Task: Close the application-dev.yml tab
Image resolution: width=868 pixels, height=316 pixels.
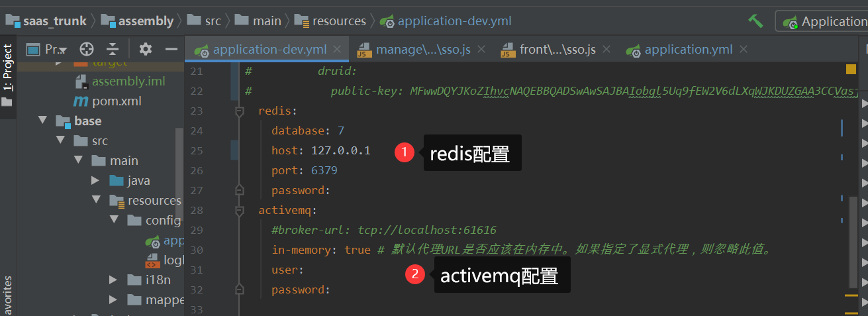Action: [338, 50]
